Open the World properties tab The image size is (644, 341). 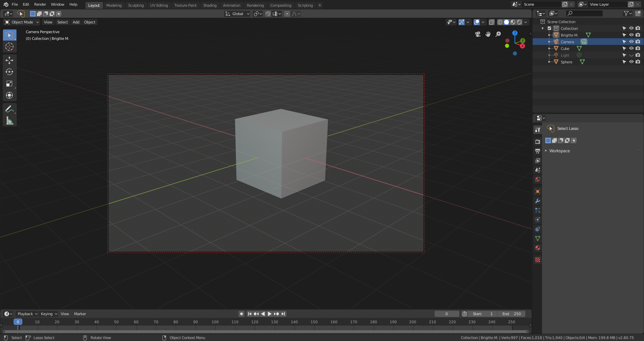click(538, 180)
